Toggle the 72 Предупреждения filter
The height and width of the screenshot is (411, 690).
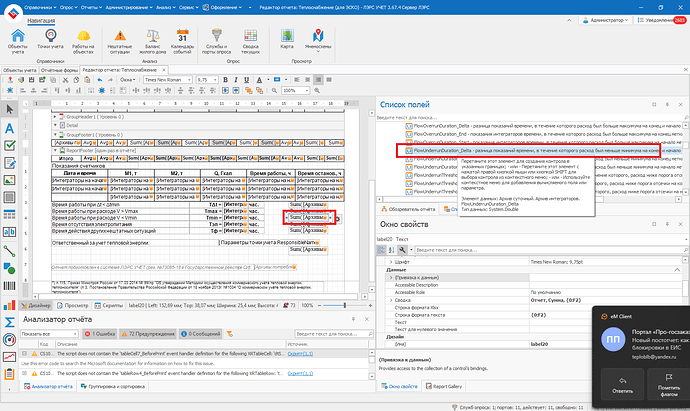148,334
